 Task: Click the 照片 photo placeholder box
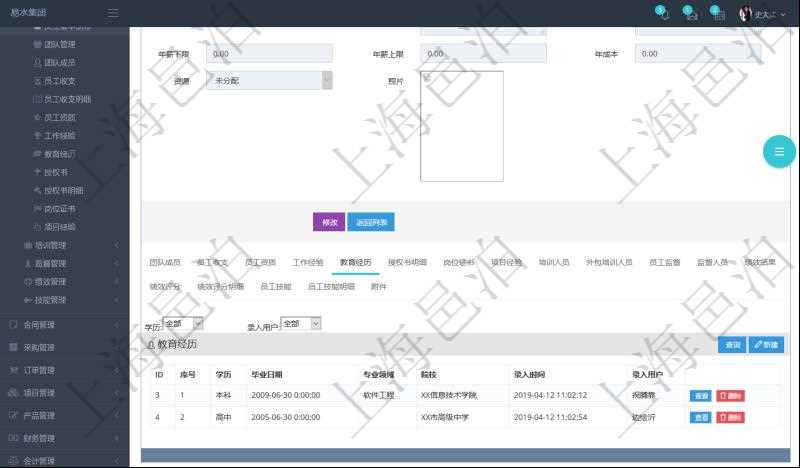[x=462, y=126]
